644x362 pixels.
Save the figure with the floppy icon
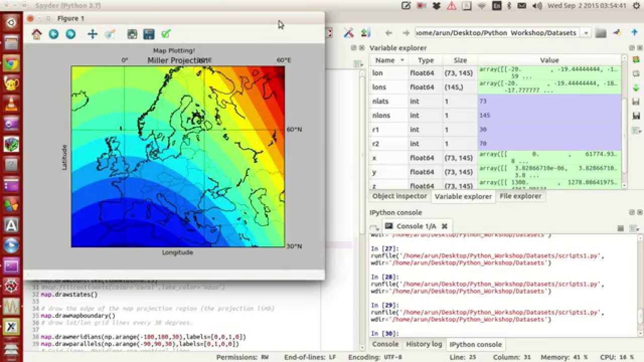[149, 34]
